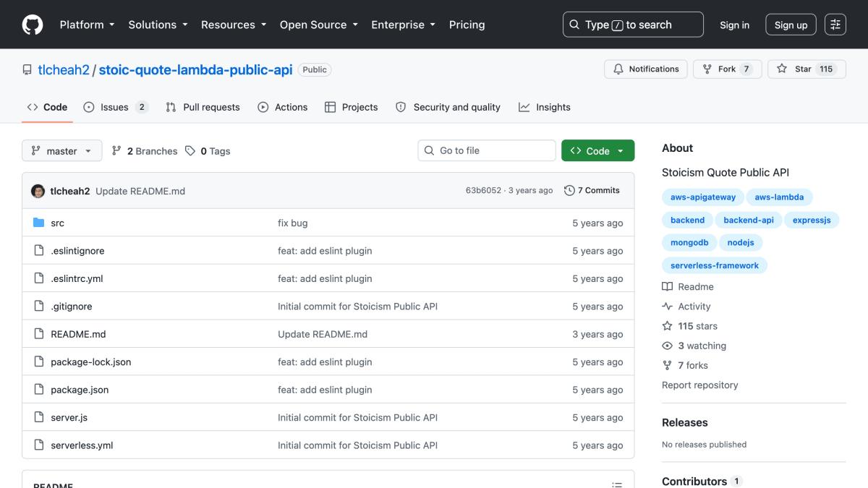The image size is (868, 488).
Task: Click the repository icon before tlcheah2
Action: tap(27, 70)
